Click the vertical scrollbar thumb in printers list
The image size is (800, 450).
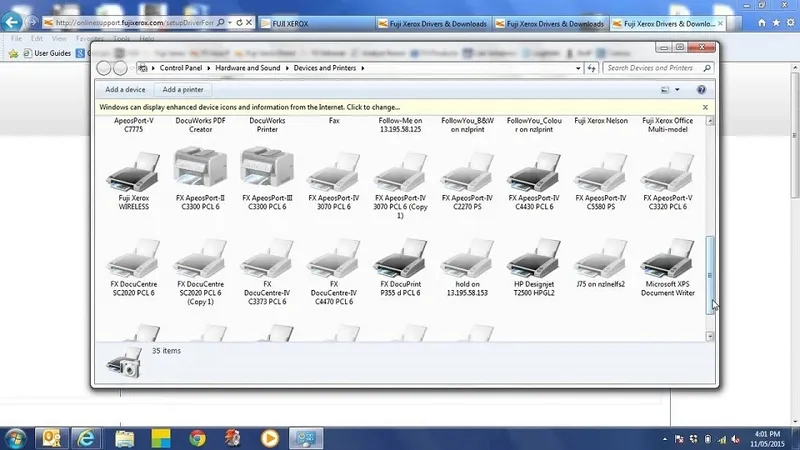[710, 275]
